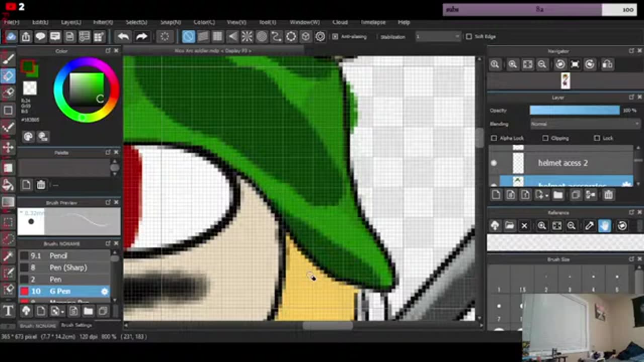Delete color from Palette with trash icon

click(x=41, y=185)
